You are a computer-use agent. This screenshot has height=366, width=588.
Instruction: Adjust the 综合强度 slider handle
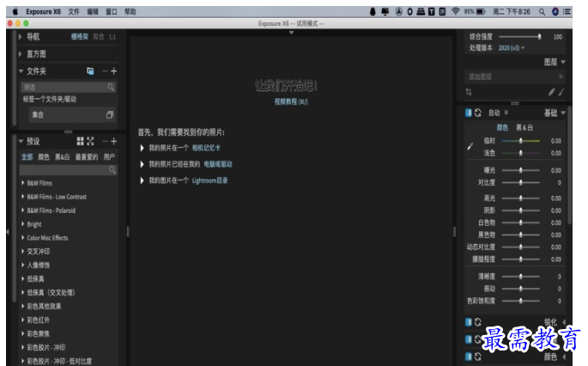(x=540, y=36)
